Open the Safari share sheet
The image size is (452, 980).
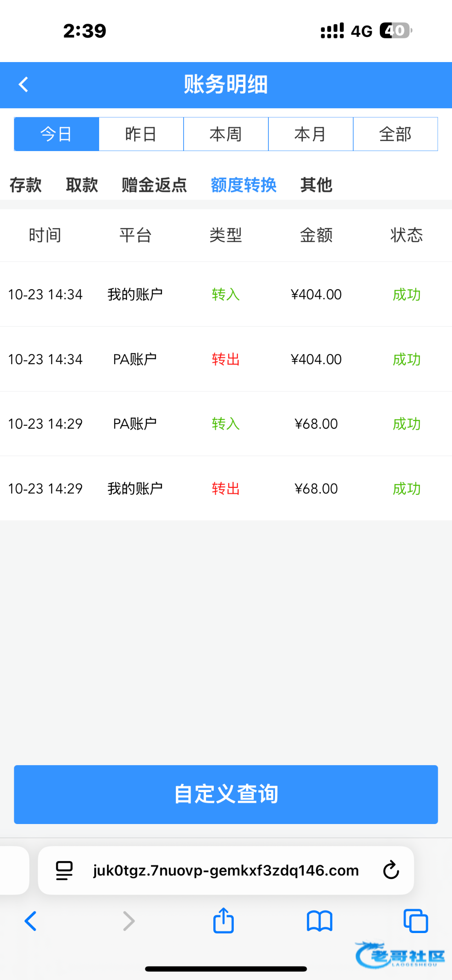pos(224,920)
